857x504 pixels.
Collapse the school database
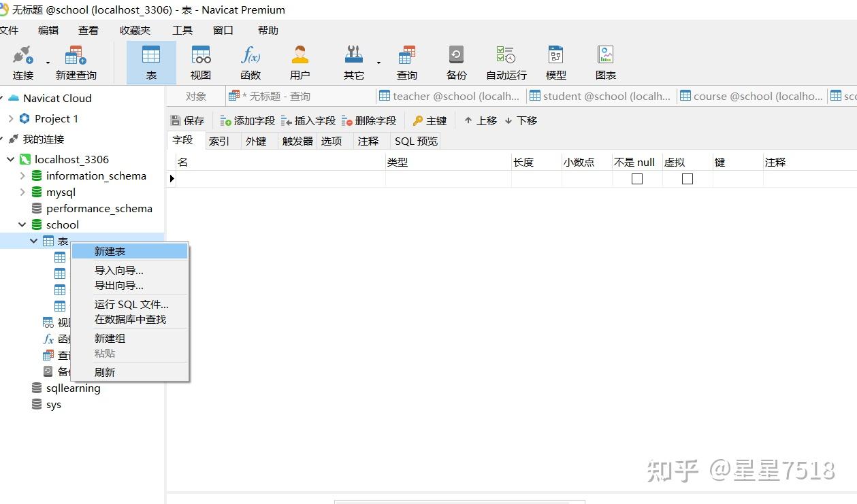pos(22,224)
